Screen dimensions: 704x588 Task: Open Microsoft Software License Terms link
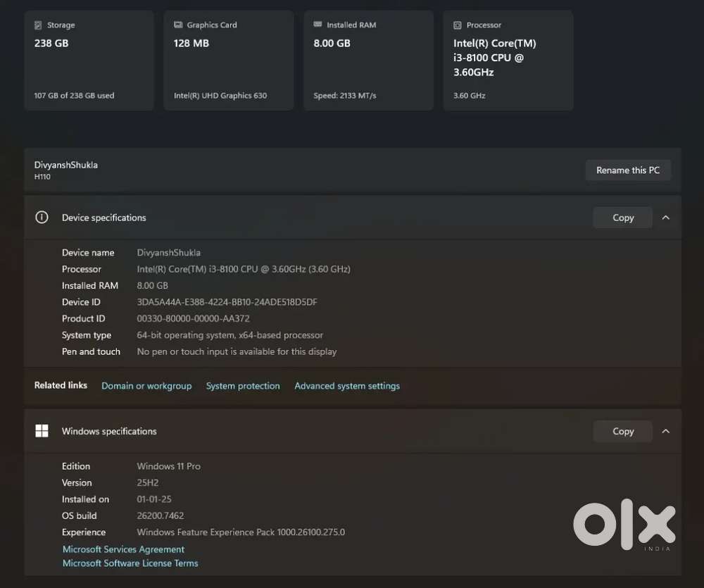click(130, 563)
